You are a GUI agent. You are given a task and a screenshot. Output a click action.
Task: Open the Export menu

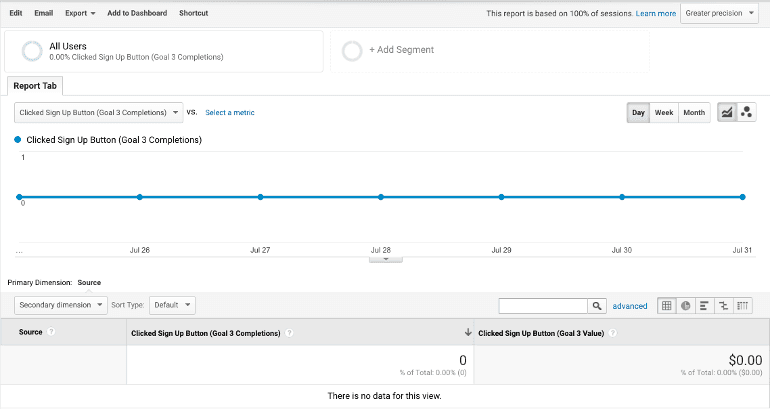[80, 13]
